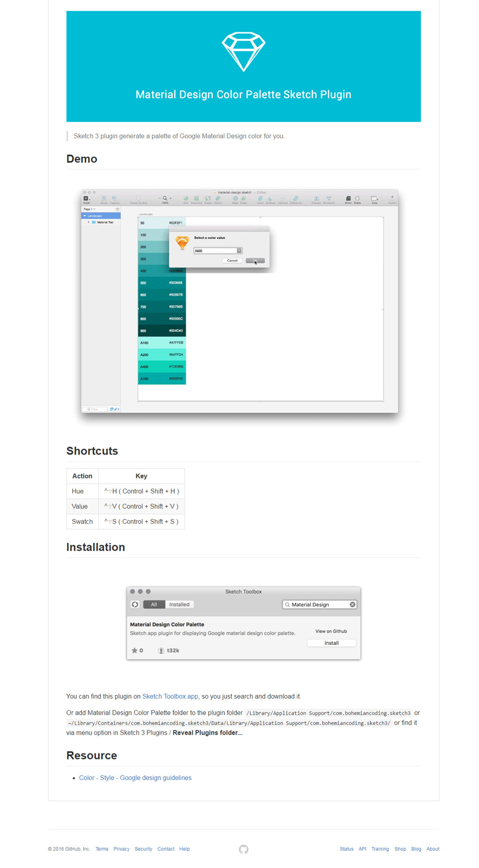Viewport: 479px width, 868px height.
Task: Select the All tab in Sketch Toolbox
Action: (x=154, y=605)
